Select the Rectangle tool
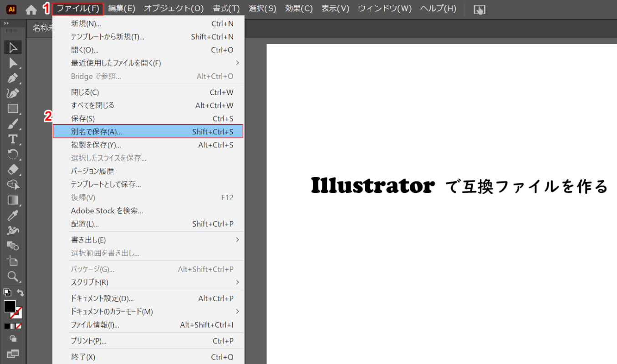Screen dimensions: 617x364 point(13,108)
